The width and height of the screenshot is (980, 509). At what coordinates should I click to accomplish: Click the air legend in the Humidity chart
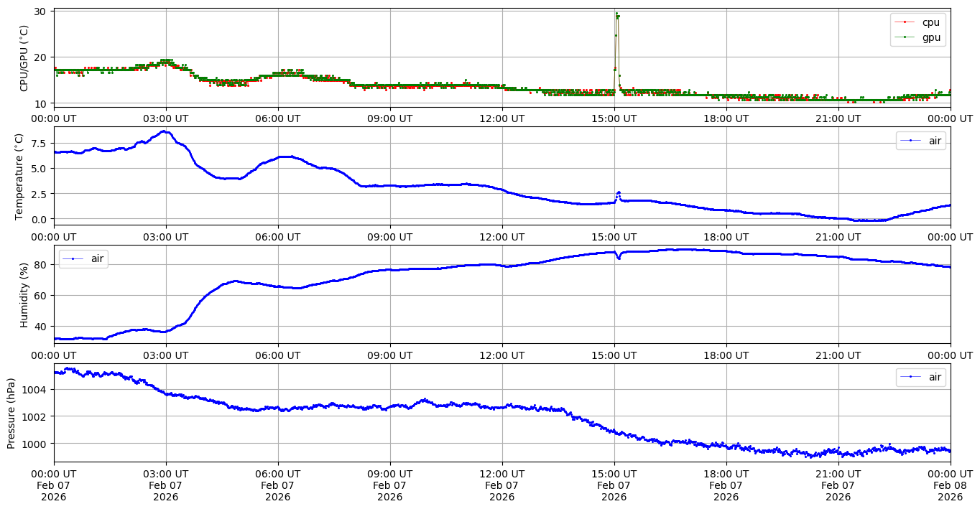pyautogui.click(x=83, y=258)
